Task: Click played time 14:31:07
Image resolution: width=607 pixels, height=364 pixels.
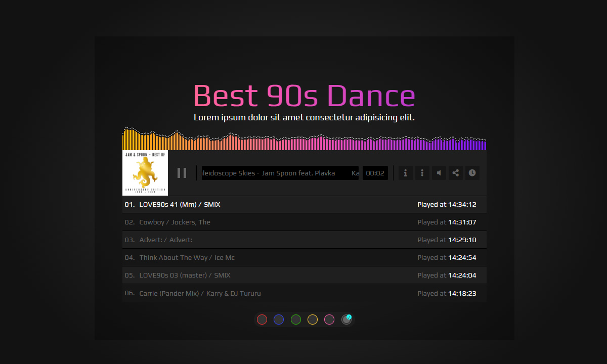Action: pos(462,222)
